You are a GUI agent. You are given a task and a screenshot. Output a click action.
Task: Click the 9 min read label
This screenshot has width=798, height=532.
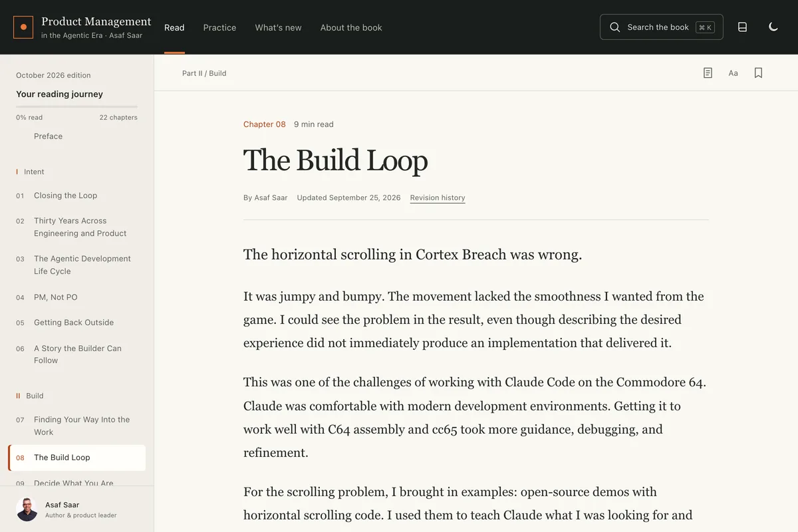point(314,124)
